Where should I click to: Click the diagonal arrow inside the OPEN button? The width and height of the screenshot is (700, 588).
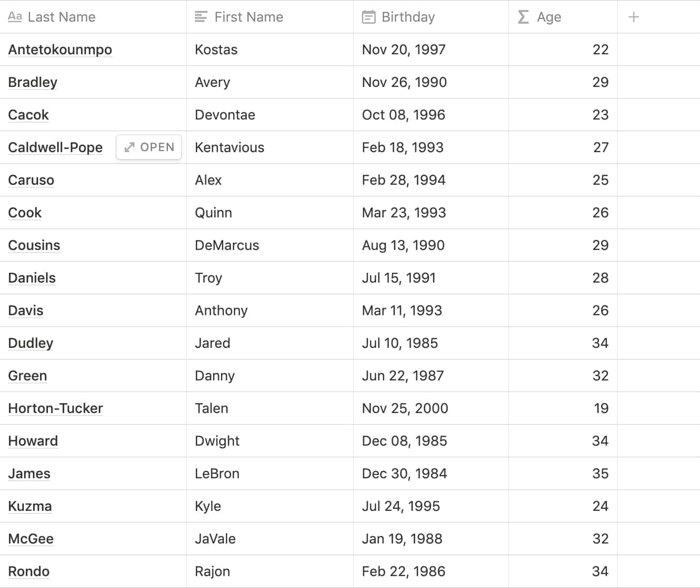130,147
